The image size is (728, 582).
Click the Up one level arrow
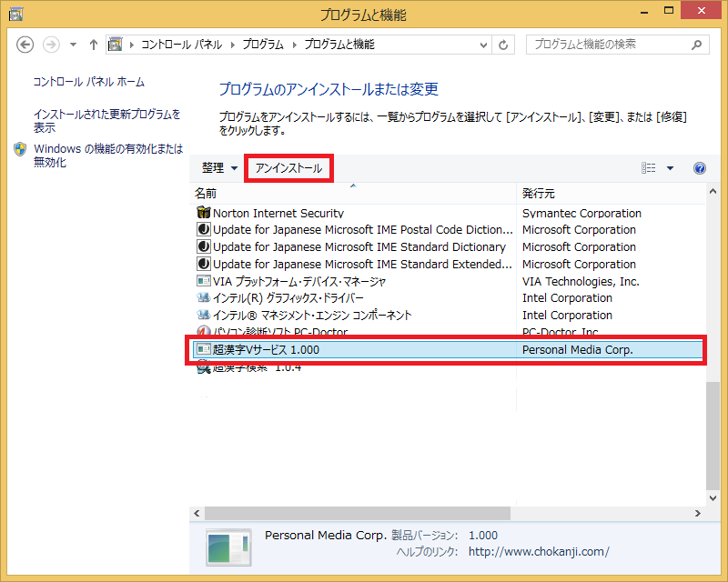[94, 45]
